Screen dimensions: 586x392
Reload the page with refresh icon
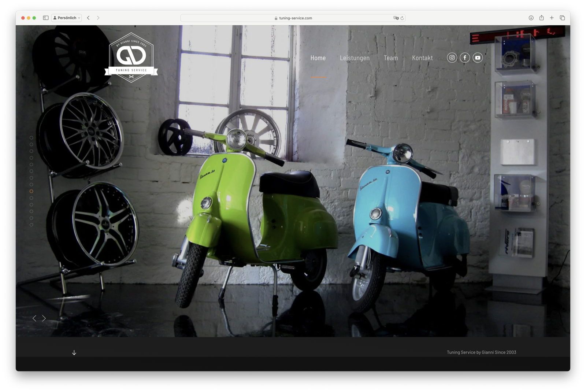pos(402,18)
